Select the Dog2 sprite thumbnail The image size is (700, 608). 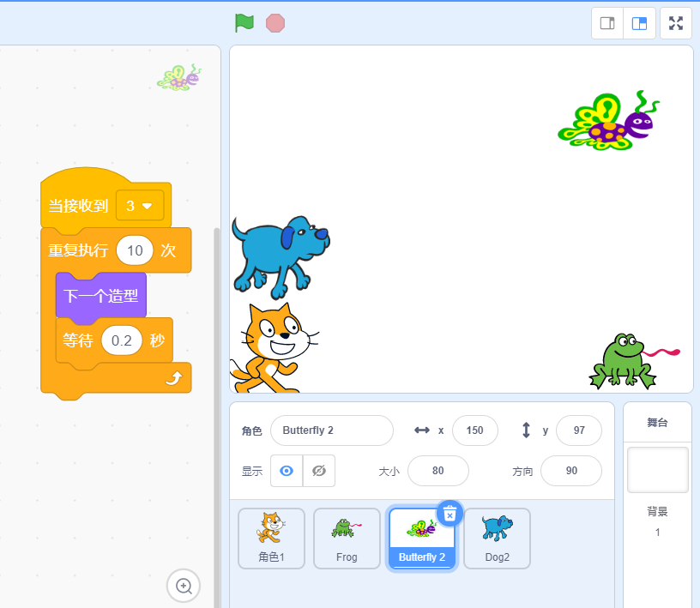(497, 538)
